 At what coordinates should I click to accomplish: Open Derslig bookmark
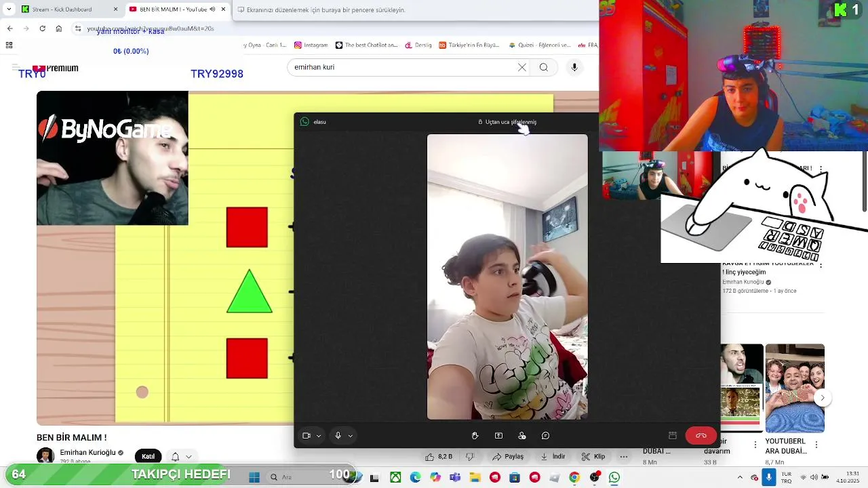point(418,45)
